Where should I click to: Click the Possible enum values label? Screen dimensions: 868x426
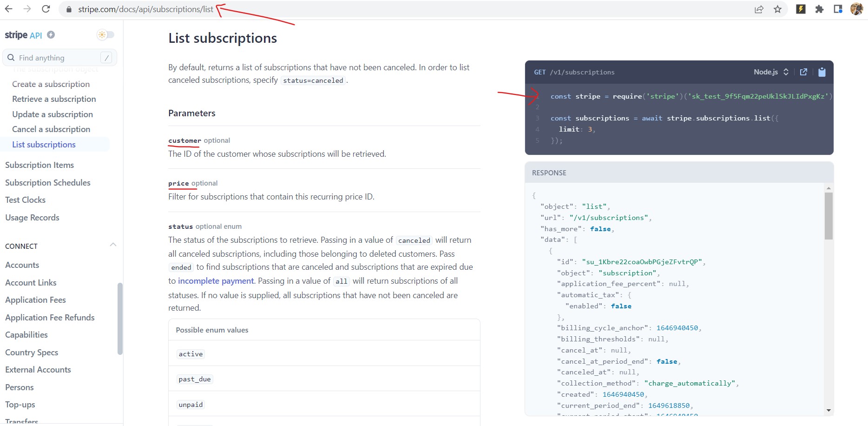(212, 330)
